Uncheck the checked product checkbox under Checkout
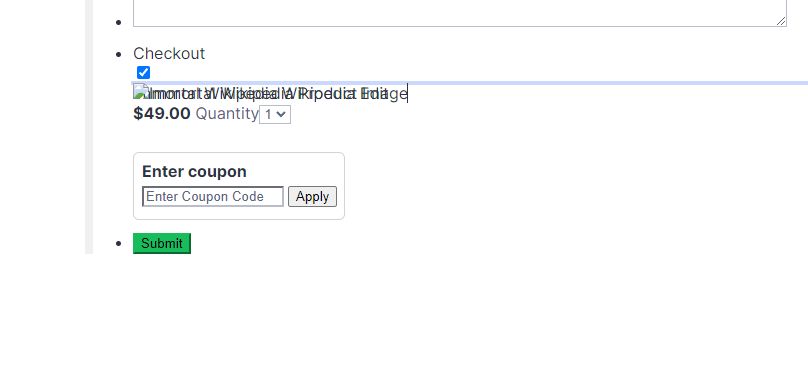The image size is (808, 383). tap(143, 73)
